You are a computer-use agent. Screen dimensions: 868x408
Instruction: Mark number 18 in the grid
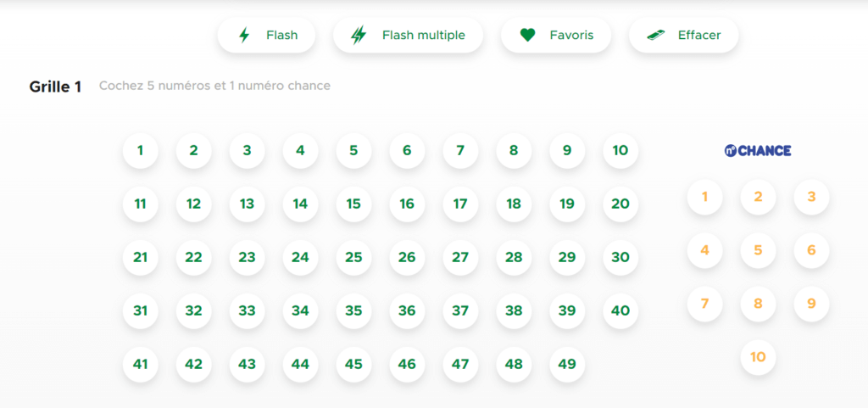(514, 204)
